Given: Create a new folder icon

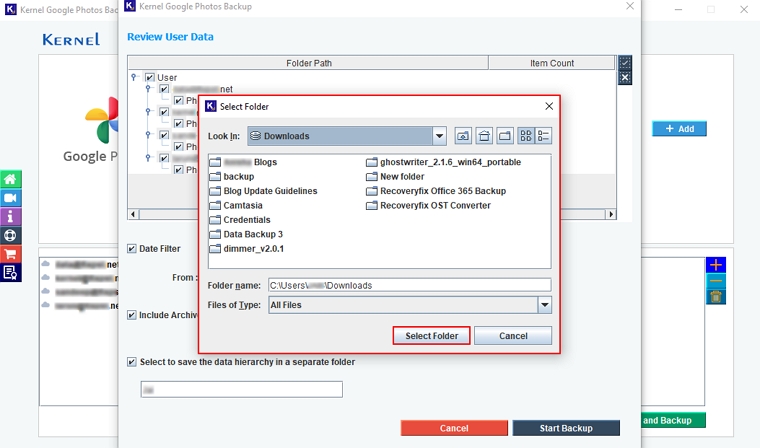Looking at the screenshot, I should [505, 136].
